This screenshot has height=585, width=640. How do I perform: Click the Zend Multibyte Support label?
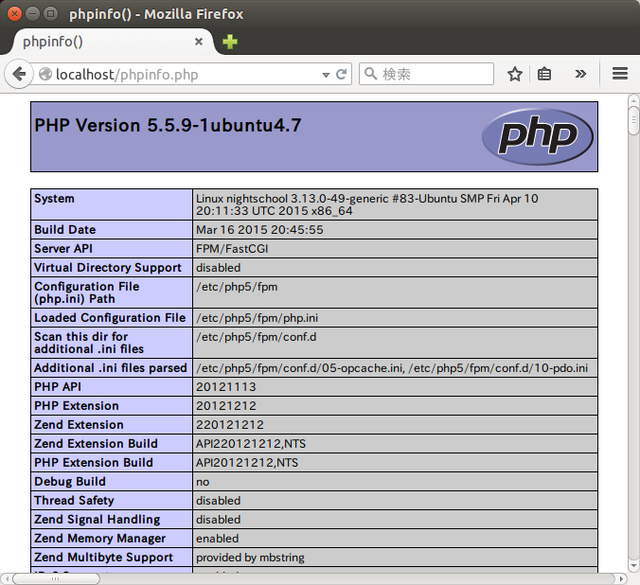104,557
